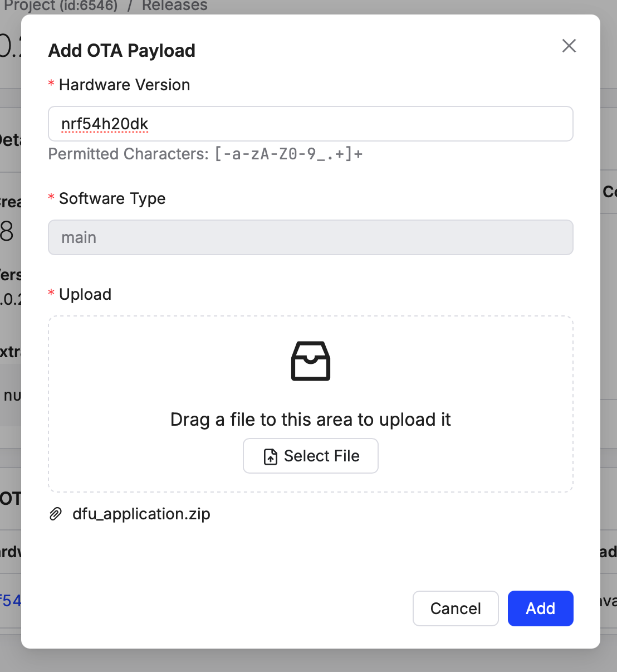This screenshot has width=617, height=672.
Task: Close the Add OTA Payload dialog
Action: 569,46
